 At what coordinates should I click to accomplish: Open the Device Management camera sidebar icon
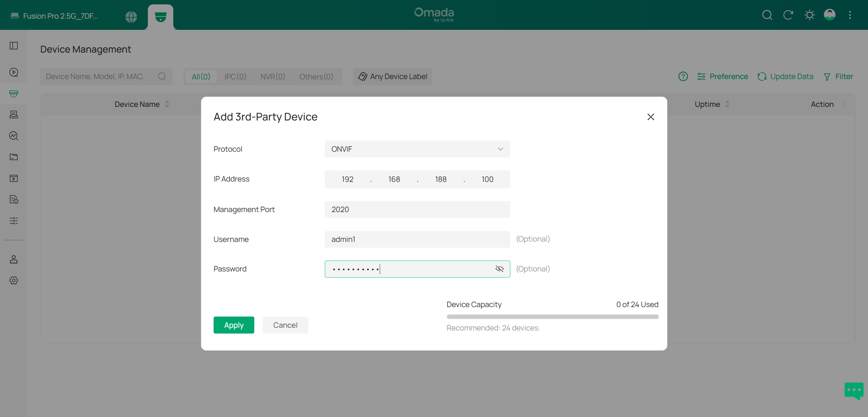pos(14,93)
